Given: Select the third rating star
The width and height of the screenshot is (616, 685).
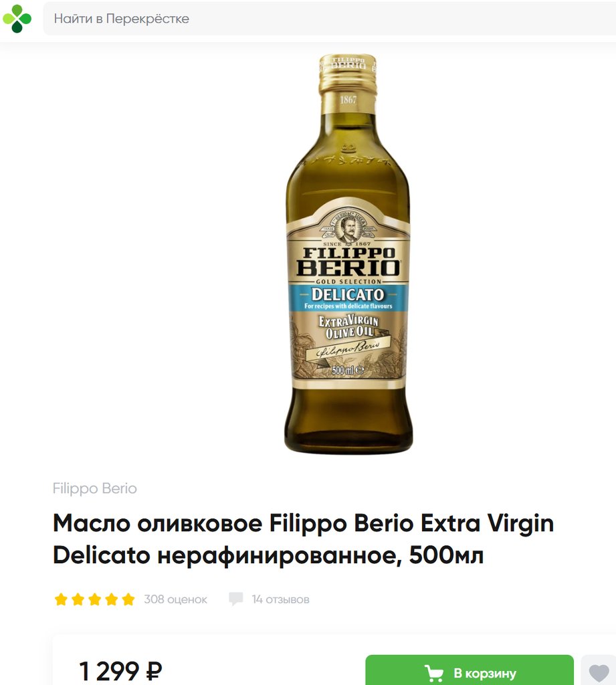Looking at the screenshot, I should click(94, 599).
